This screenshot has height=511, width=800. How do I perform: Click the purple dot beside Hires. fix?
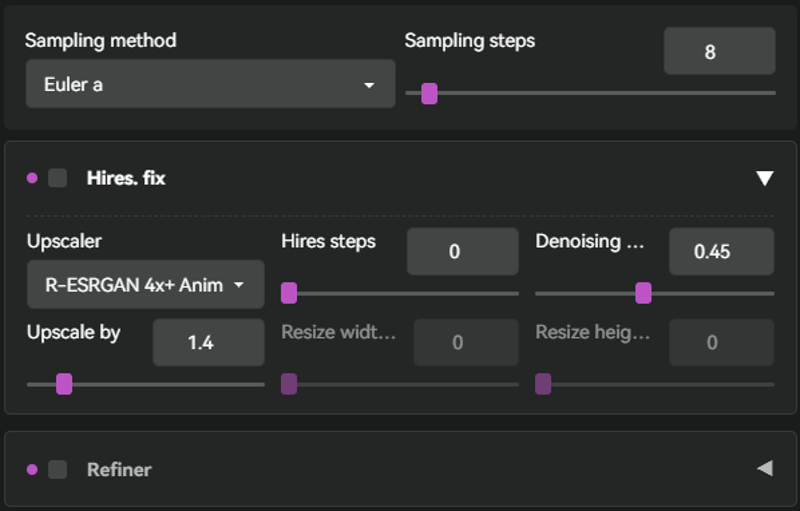point(32,178)
